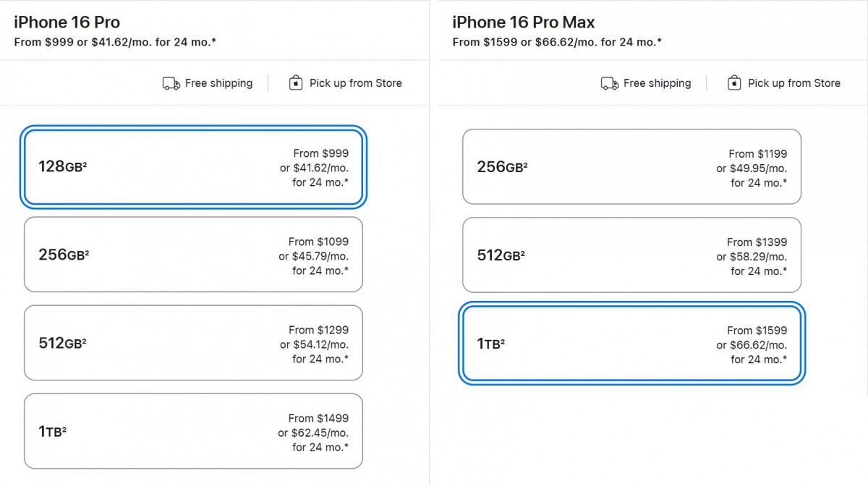Screen dimensions: 868x486
Task: Click Free shipping text under iPhone 16 Pro Max
Action: [x=657, y=83]
